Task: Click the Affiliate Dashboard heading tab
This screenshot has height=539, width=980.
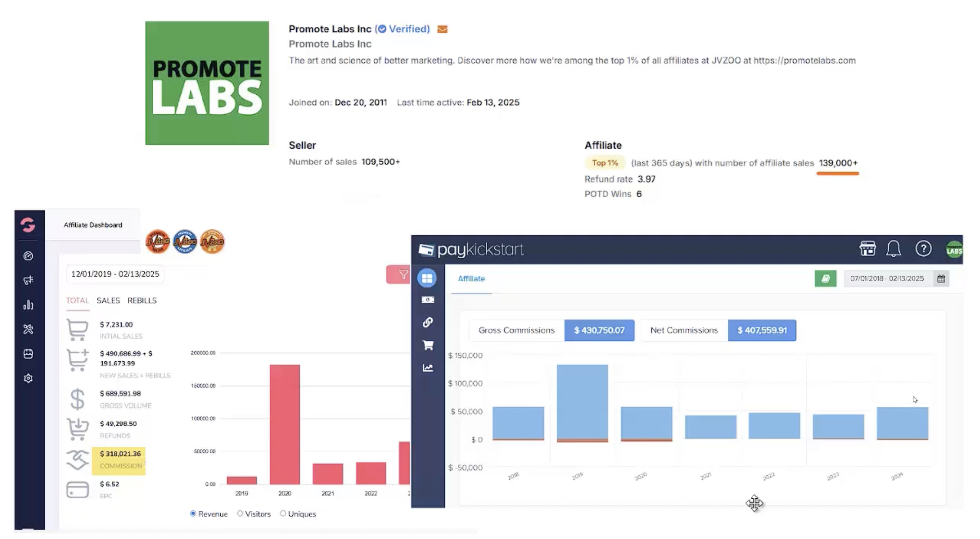Action: (93, 225)
